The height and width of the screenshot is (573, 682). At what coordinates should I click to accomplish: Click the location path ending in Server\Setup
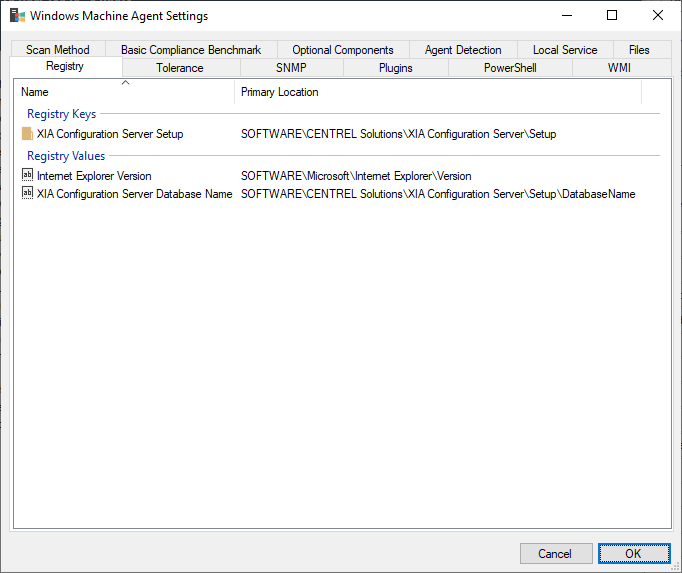pos(398,134)
